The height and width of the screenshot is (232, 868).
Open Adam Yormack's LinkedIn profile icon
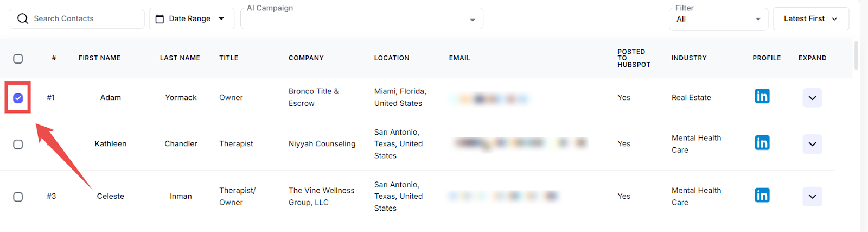[x=762, y=97]
